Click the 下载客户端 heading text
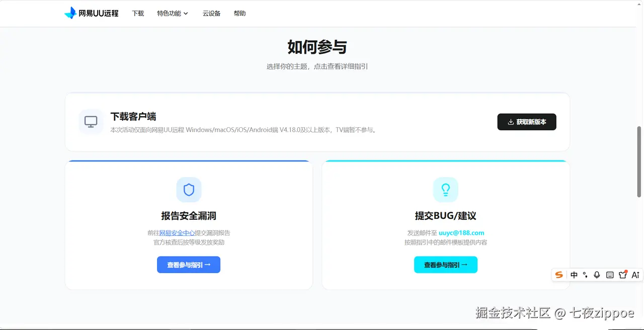The width and height of the screenshot is (644, 330). click(x=133, y=117)
